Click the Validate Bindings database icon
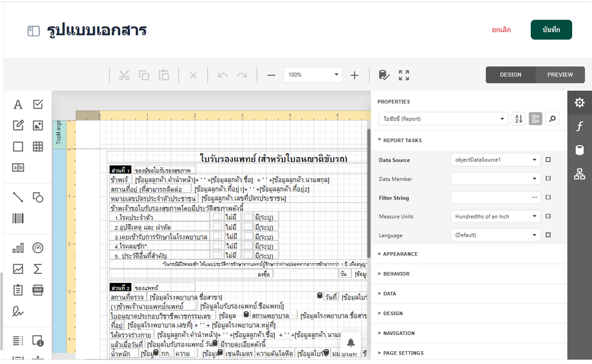The image size is (592, 364). pyautogui.click(x=384, y=75)
